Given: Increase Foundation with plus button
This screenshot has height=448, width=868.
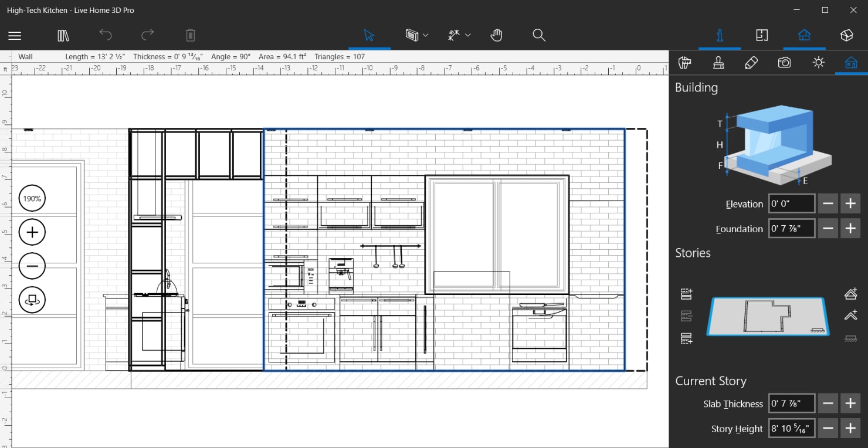Looking at the screenshot, I should click(x=850, y=228).
